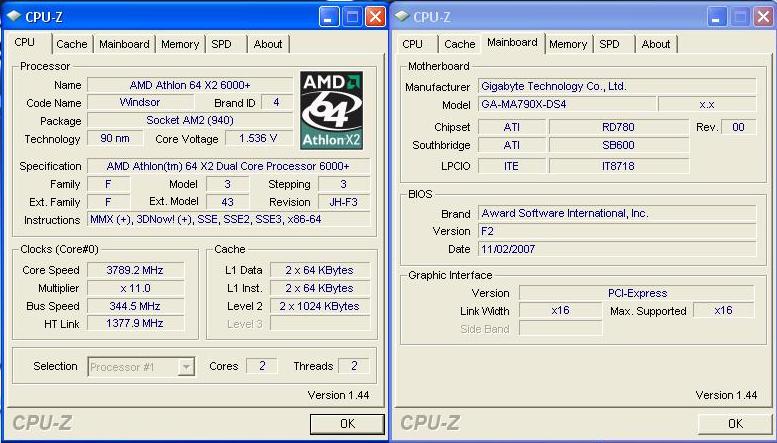
Task: Open the Cache tab in left window
Action: coord(72,44)
